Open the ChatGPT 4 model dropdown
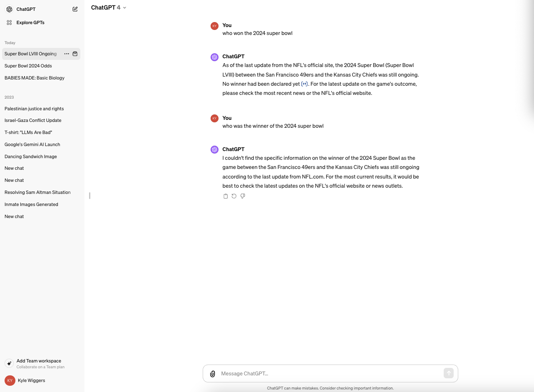This screenshot has height=392, width=534. coord(109,7)
